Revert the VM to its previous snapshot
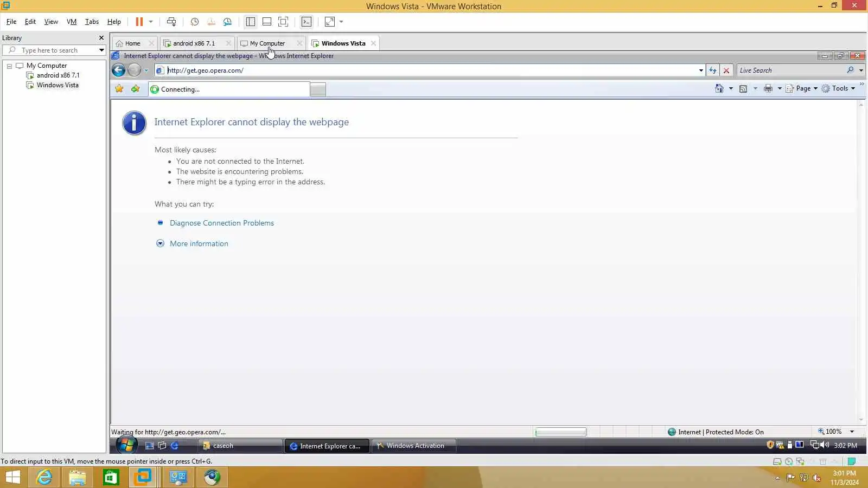This screenshot has height=488, width=868. (211, 22)
